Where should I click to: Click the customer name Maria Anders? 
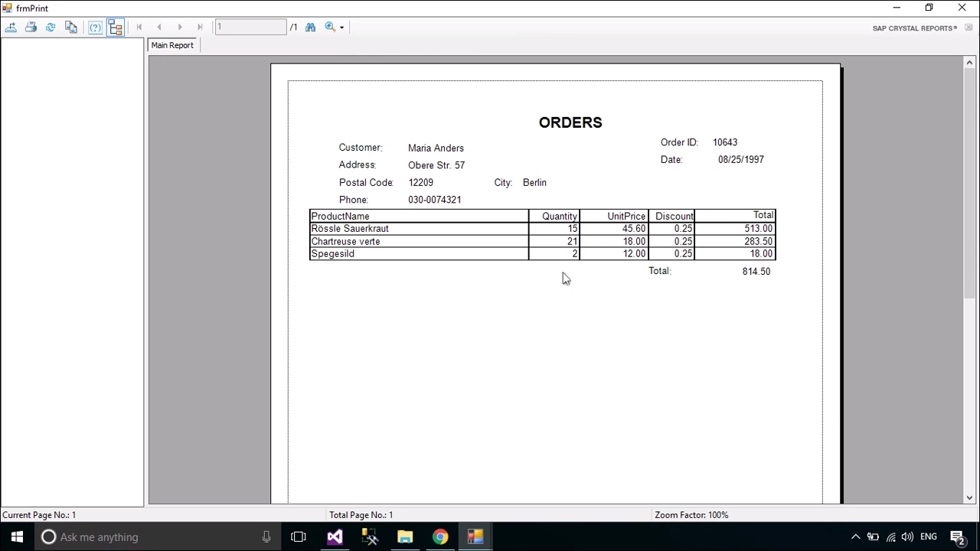[x=436, y=148]
